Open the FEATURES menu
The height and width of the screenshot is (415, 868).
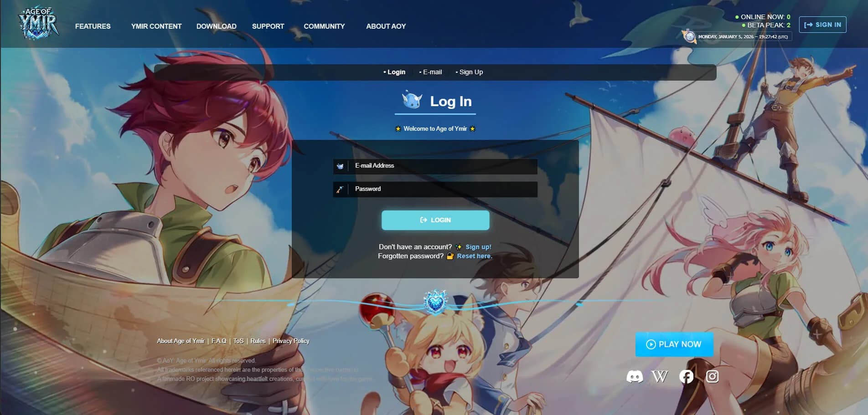(x=93, y=26)
